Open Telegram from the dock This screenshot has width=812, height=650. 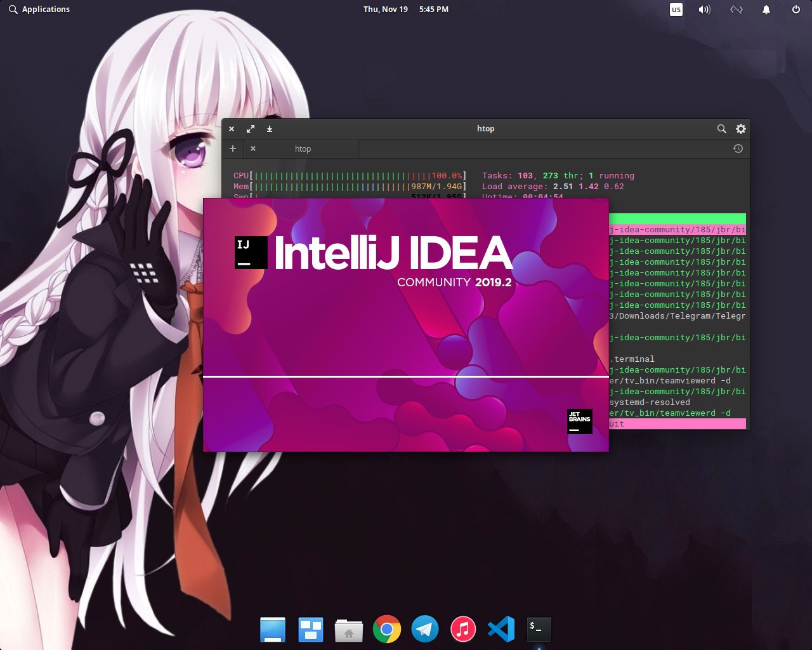(x=425, y=630)
